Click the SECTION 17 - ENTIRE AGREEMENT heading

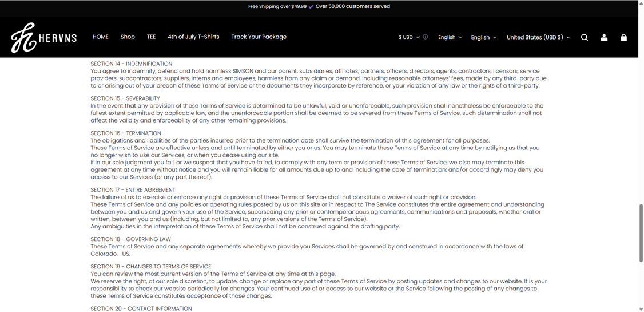point(133,190)
